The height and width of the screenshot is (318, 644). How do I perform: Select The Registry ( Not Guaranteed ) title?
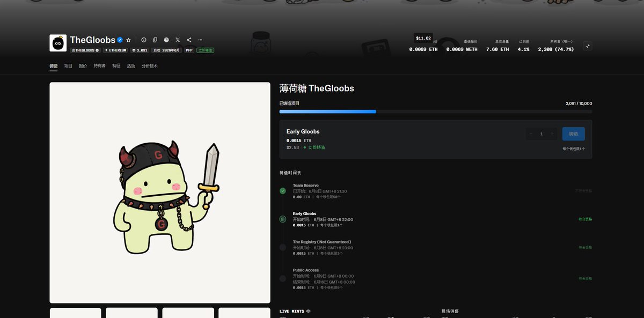point(322,242)
